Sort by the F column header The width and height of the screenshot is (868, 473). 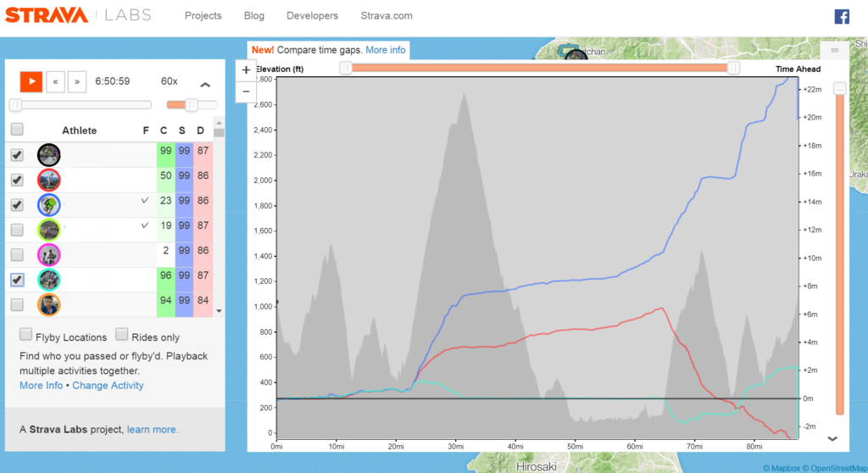coord(146,131)
